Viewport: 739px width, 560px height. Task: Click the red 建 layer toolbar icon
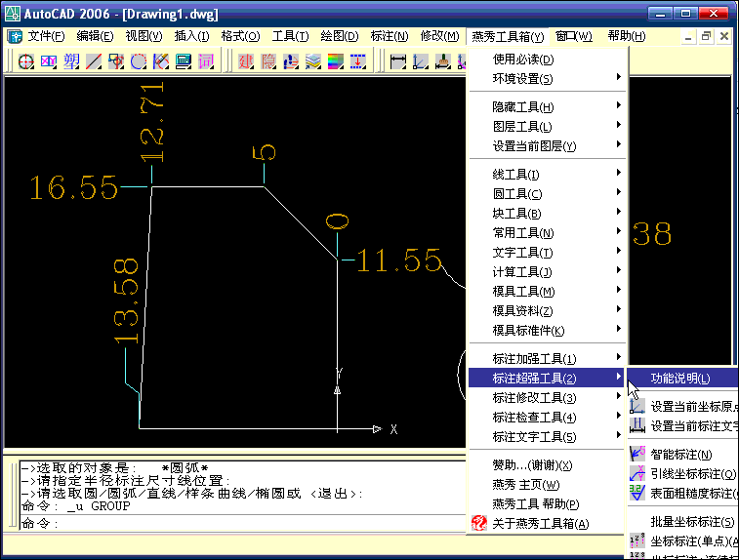pyautogui.click(x=246, y=61)
